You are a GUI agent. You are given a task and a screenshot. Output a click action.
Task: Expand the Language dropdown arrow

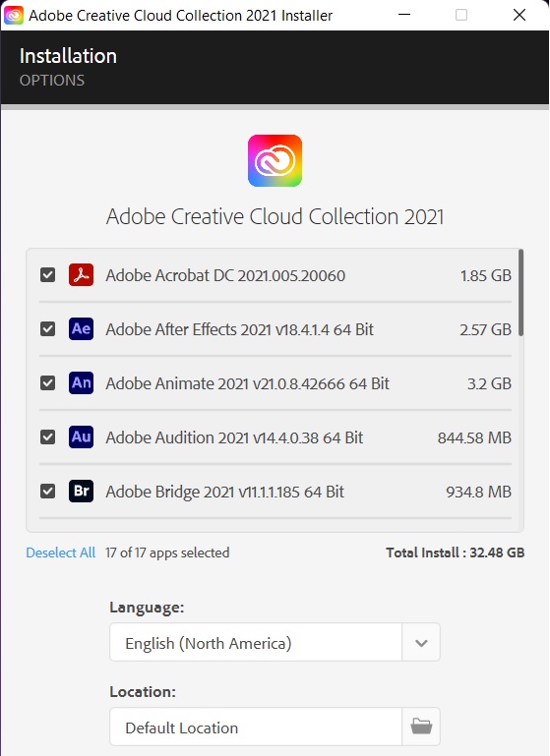[421, 642]
